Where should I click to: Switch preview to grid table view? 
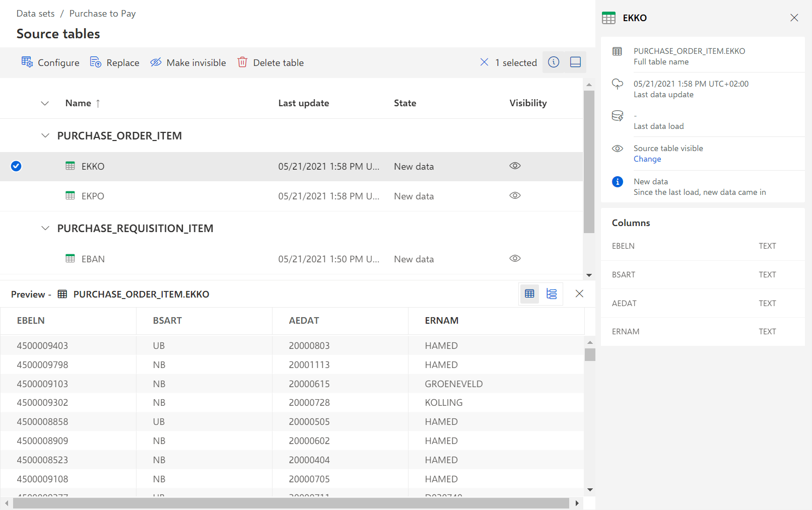pos(529,294)
